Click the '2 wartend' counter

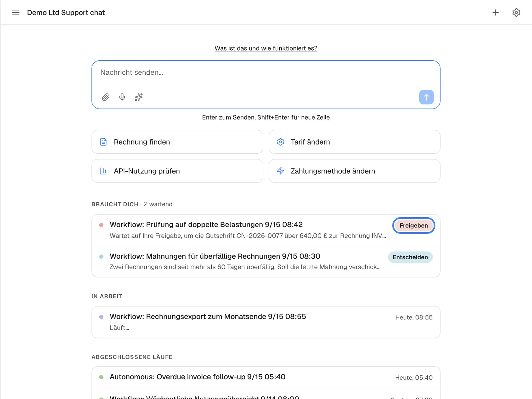pos(158,204)
